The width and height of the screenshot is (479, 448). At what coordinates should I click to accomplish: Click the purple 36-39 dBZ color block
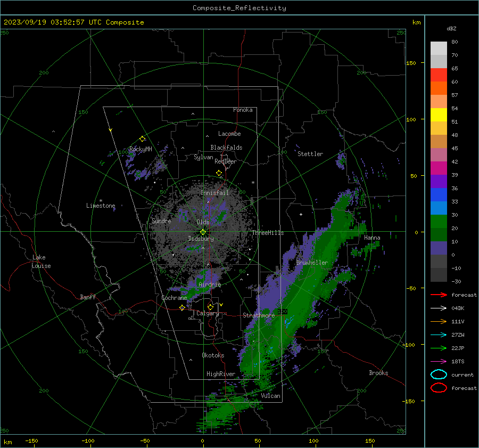pos(439,181)
